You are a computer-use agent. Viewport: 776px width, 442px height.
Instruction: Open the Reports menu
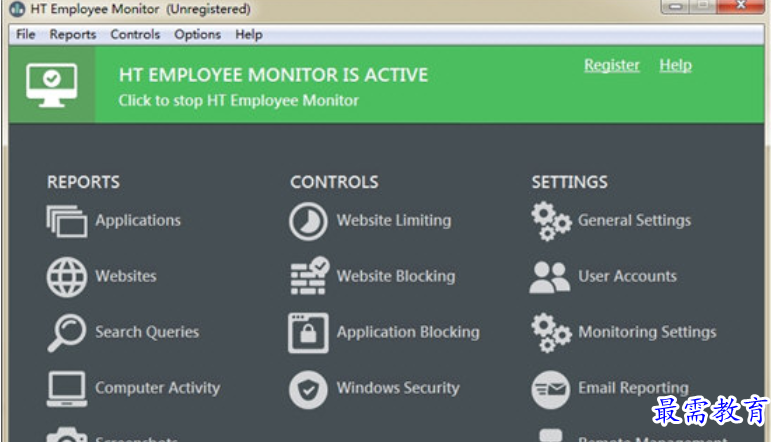(x=73, y=35)
